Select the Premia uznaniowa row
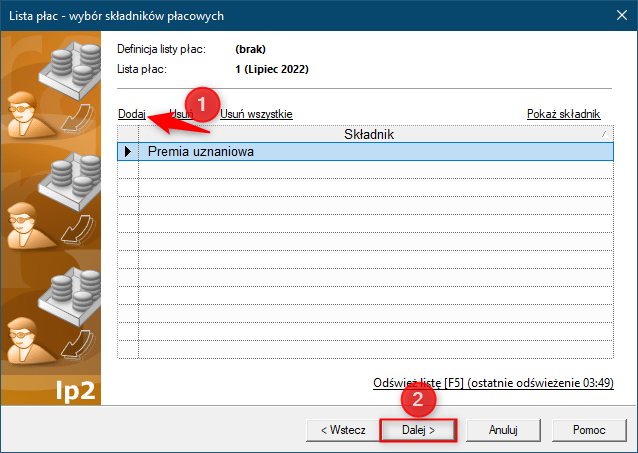Image resolution: width=638 pixels, height=453 pixels. (x=365, y=151)
